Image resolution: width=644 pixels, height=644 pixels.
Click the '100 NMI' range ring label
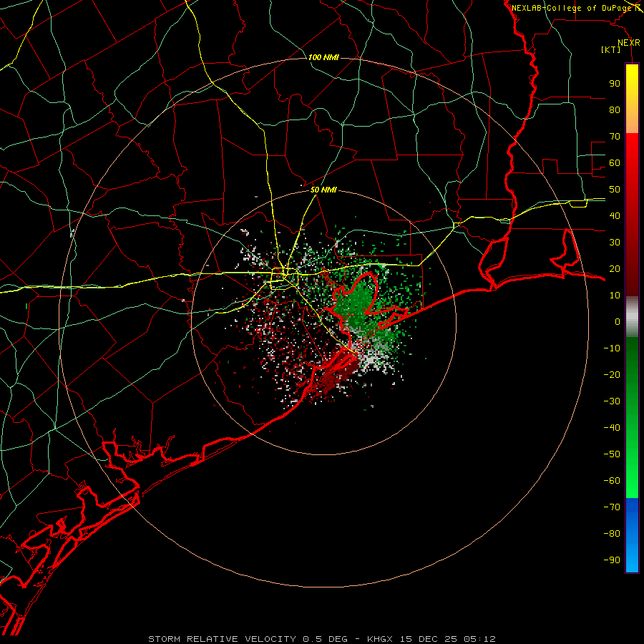pos(323,57)
